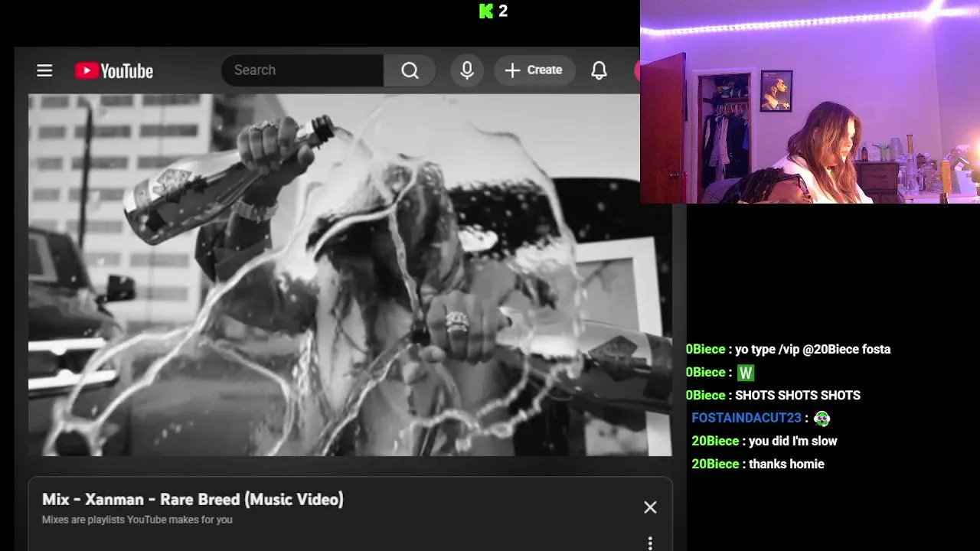
Task: Click the chat message 'thanks homie'
Action: point(786,464)
